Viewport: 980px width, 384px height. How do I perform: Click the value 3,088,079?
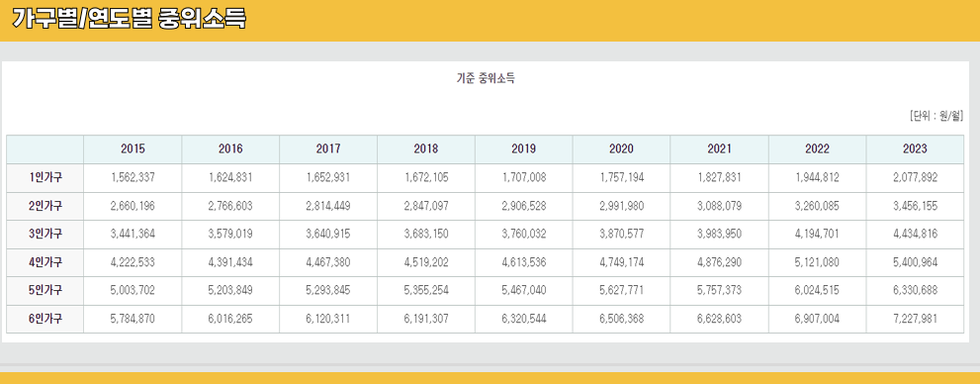click(x=719, y=206)
